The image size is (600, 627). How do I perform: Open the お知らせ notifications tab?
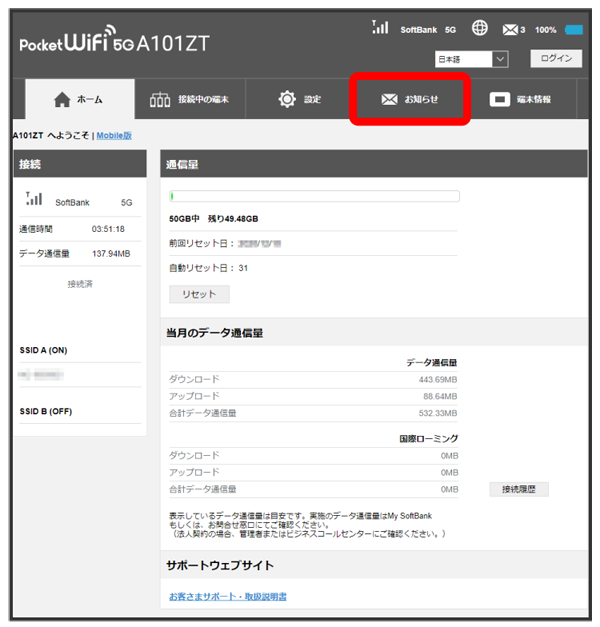tap(410, 99)
